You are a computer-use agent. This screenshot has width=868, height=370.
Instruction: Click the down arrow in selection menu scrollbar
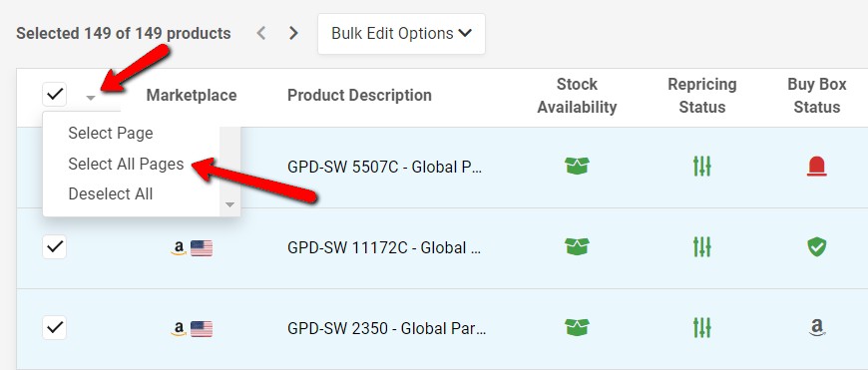[230, 205]
